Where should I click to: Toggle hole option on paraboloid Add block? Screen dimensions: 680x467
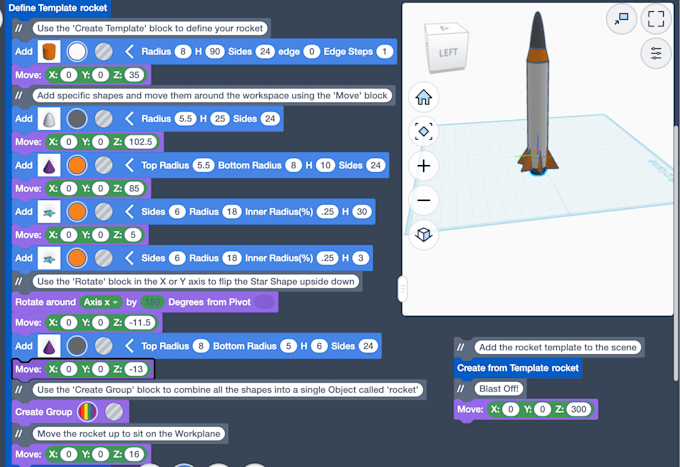(104, 119)
